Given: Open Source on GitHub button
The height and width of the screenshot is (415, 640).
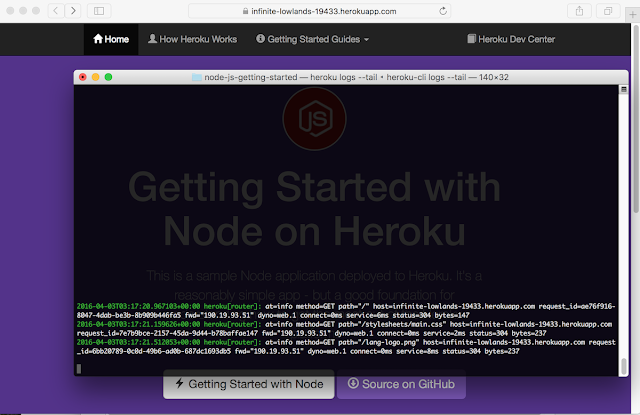Looking at the screenshot, I should coord(401,384).
